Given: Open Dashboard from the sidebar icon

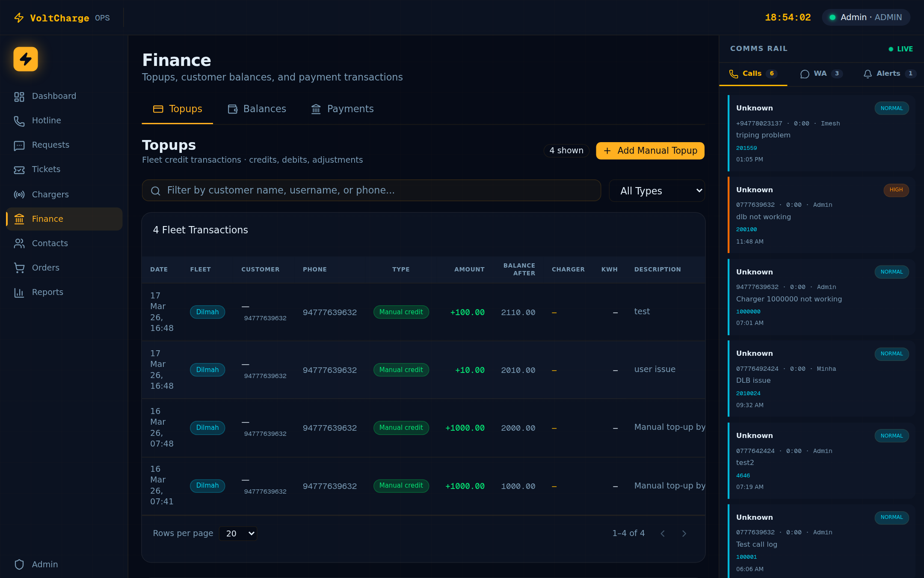Looking at the screenshot, I should pos(19,97).
